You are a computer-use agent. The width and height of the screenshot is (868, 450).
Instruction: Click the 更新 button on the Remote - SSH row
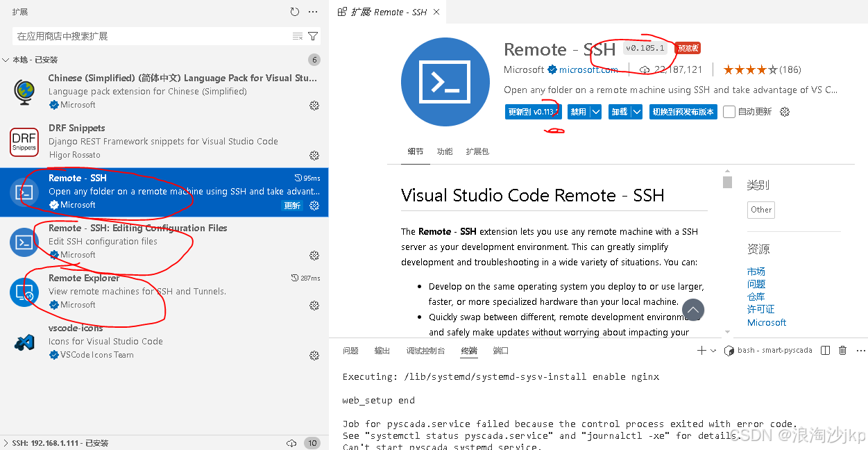293,206
